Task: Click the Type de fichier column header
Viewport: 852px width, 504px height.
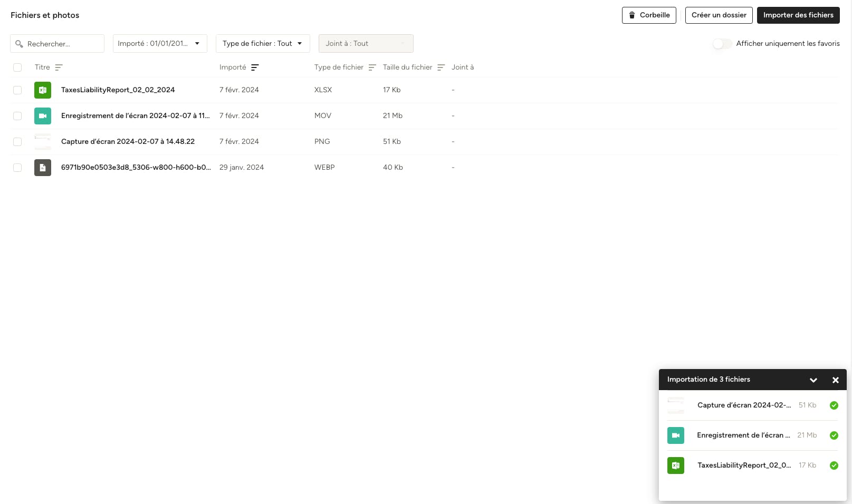Action: click(339, 67)
